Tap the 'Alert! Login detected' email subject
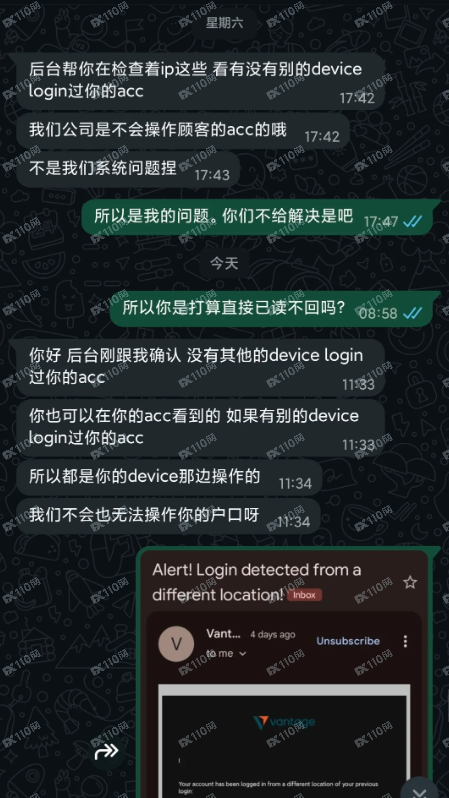Image resolution: width=449 pixels, height=798 pixels. [257, 582]
